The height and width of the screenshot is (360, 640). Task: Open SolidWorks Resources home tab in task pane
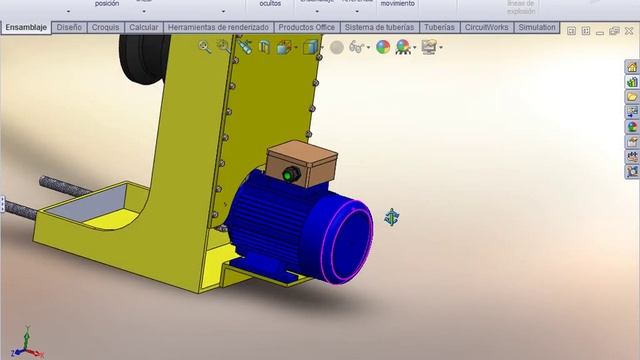(632, 67)
